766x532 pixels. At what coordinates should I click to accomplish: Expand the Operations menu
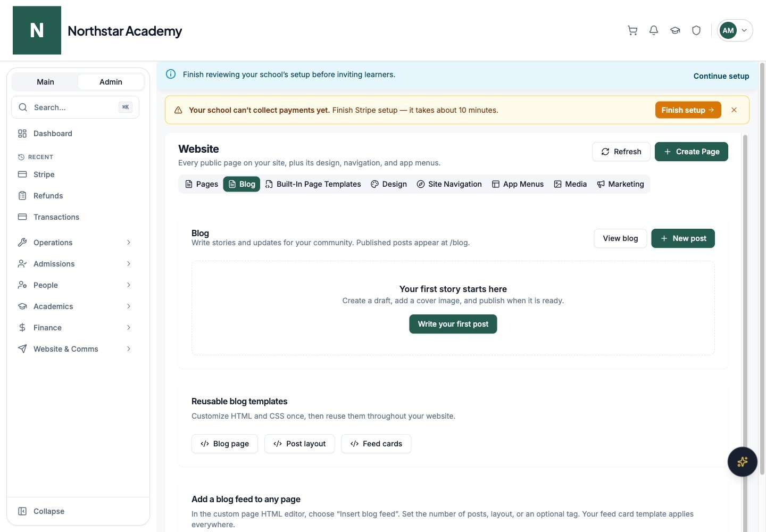coord(75,243)
